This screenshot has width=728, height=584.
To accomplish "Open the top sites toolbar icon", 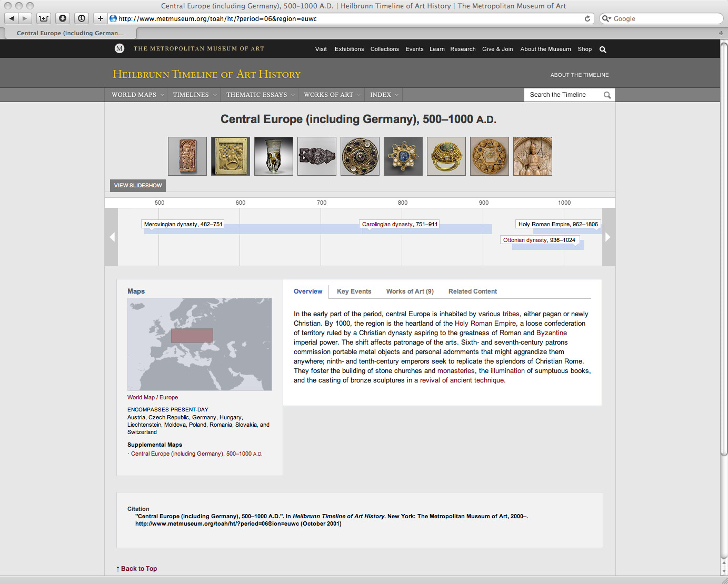I will (44, 18).
